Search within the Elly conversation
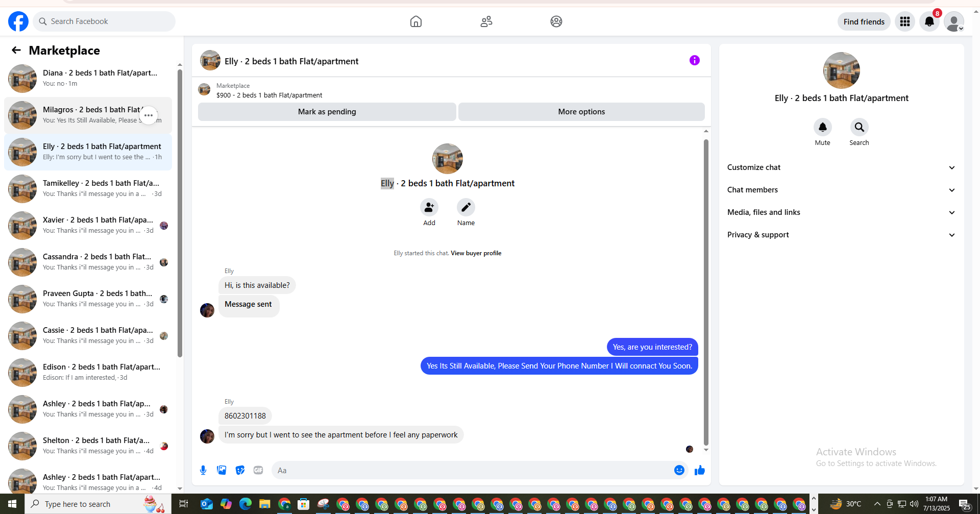The width and height of the screenshot is (980, 514). [x=860, y=127]
